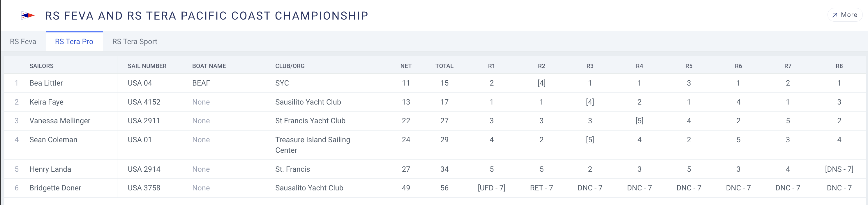Click the SAIL NUMBER column header
Image resolution: width=868 pixels, height=205 pixels.
pyautogui.click(x=147, y=66)
